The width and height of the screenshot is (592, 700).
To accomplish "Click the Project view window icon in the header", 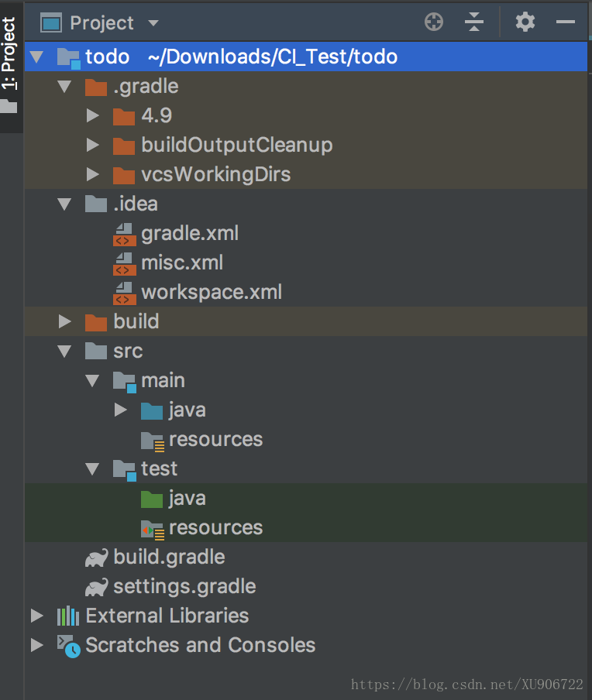I will tap(51, 22).
